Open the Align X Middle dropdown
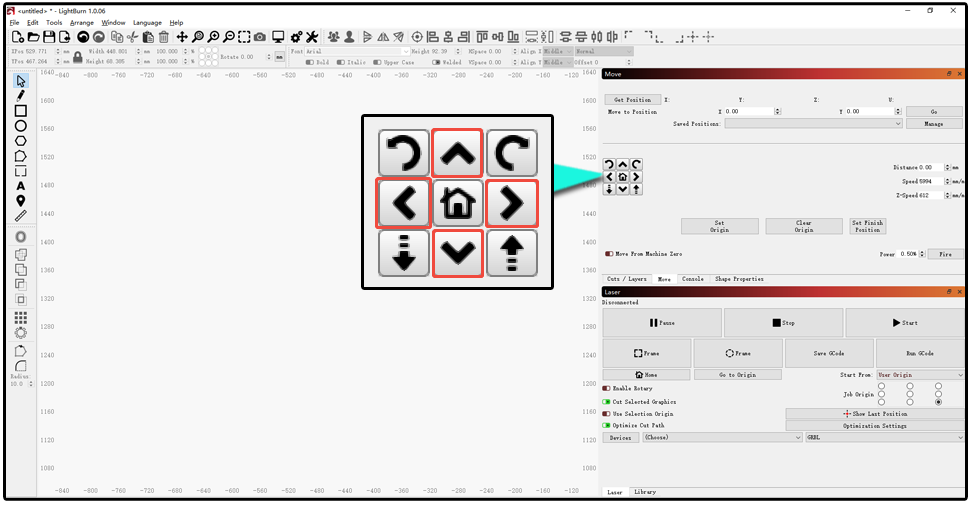Image resolution: width=973 pixels, height=505 pixels. [557, 51]
